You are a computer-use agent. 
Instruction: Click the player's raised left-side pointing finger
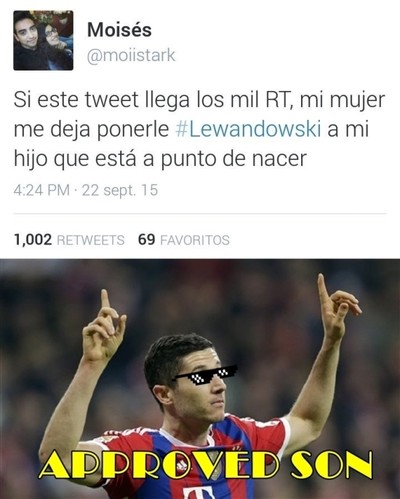(x=106, y=300)
